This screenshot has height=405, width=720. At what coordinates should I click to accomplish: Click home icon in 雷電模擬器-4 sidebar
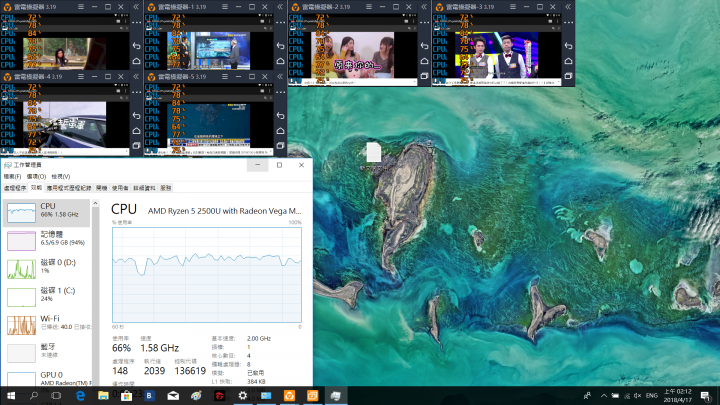click(x=136, y=131)
